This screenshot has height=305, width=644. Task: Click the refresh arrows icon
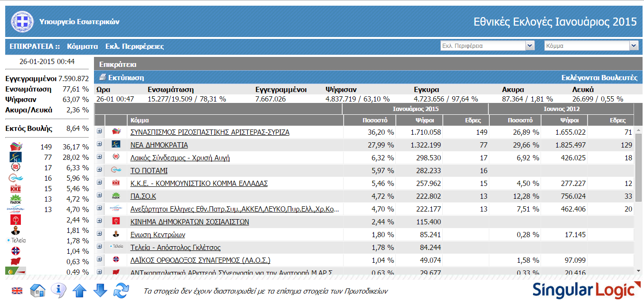coord(121,290)
